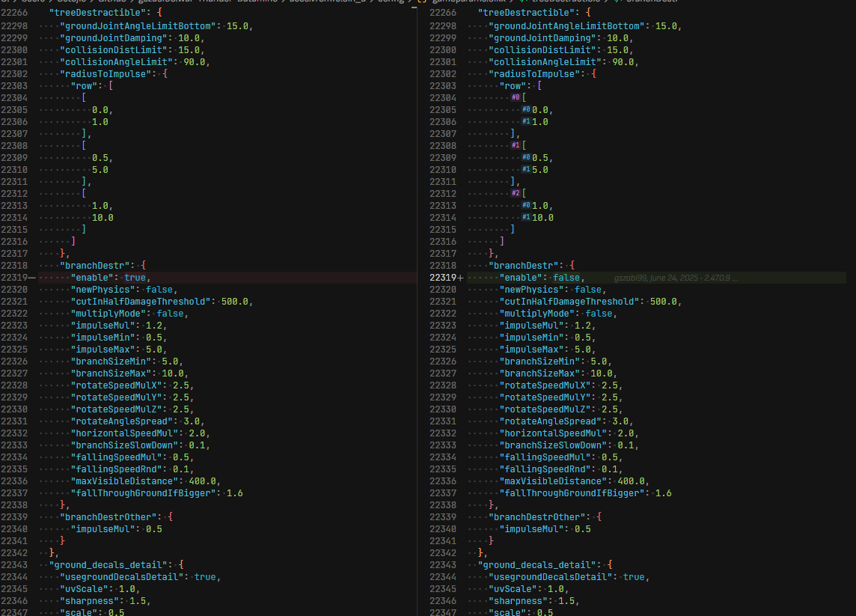Click "newPhysics" key in the left pane
The image size is (856, 616).
[x=103, y=290]
